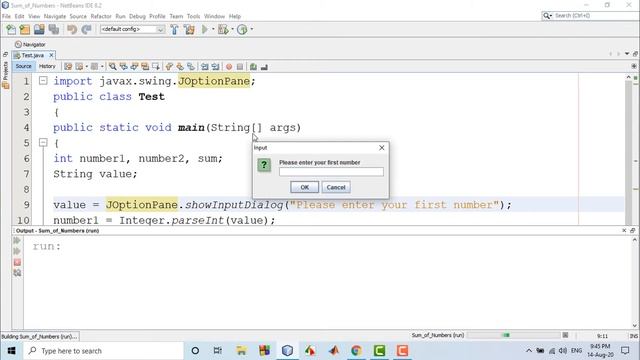Image resolution: width=640 pixels, height=360 pixels.
Task: Open Cortana circle on the taskbar
Action: click(x=195, y=351)
